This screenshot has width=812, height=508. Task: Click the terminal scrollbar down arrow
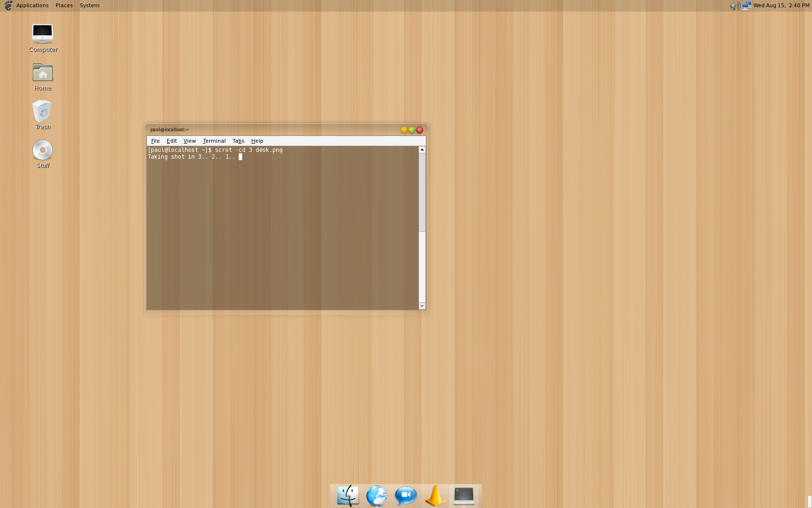pos(422,306)
